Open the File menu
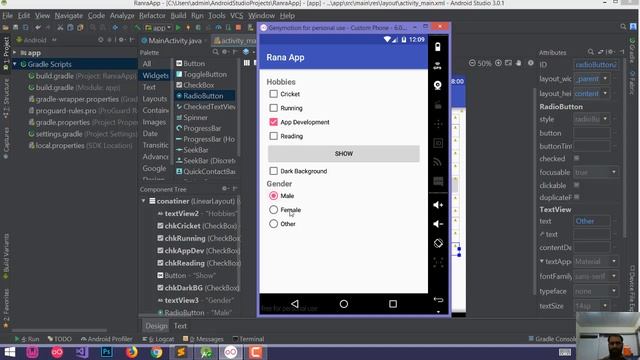This screenshot has height=360, width=640. tap(7, 16)
